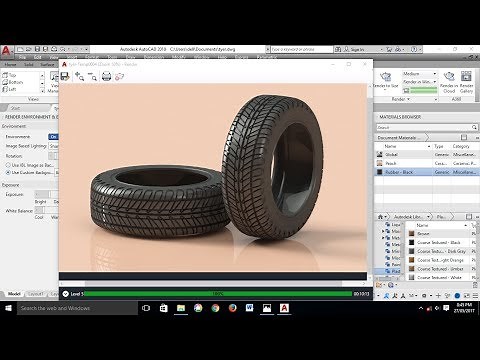Click the AutoCAD taskbar icon
480x360 pixels.
[284, 308]
